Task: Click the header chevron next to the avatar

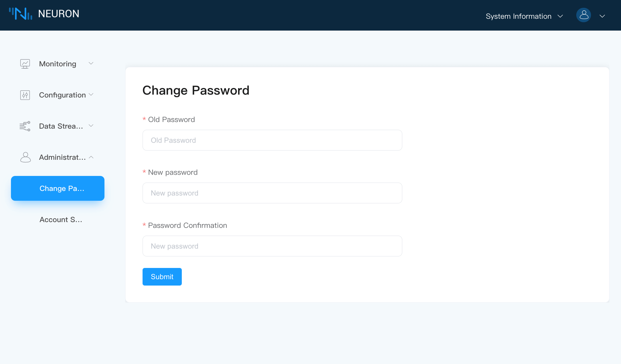Action: pyautogui.click(x=603, y=16)
